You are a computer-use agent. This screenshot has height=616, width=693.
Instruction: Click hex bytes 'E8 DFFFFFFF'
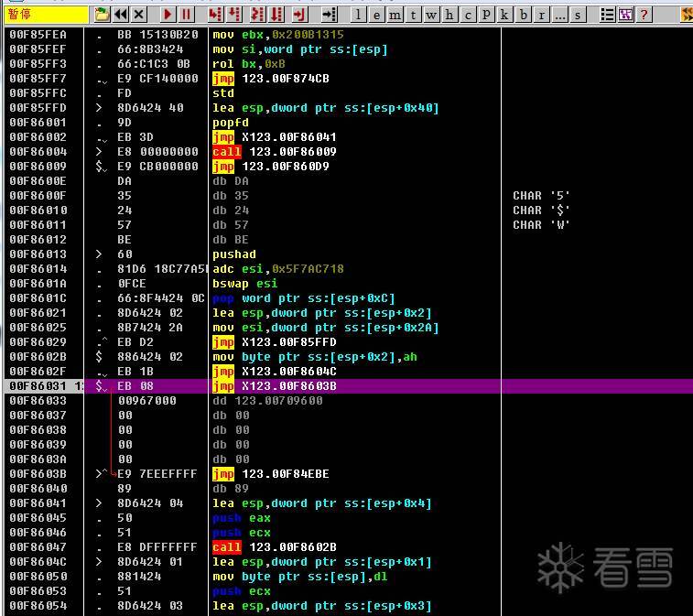pyautogui.click(x=157, y=547)
